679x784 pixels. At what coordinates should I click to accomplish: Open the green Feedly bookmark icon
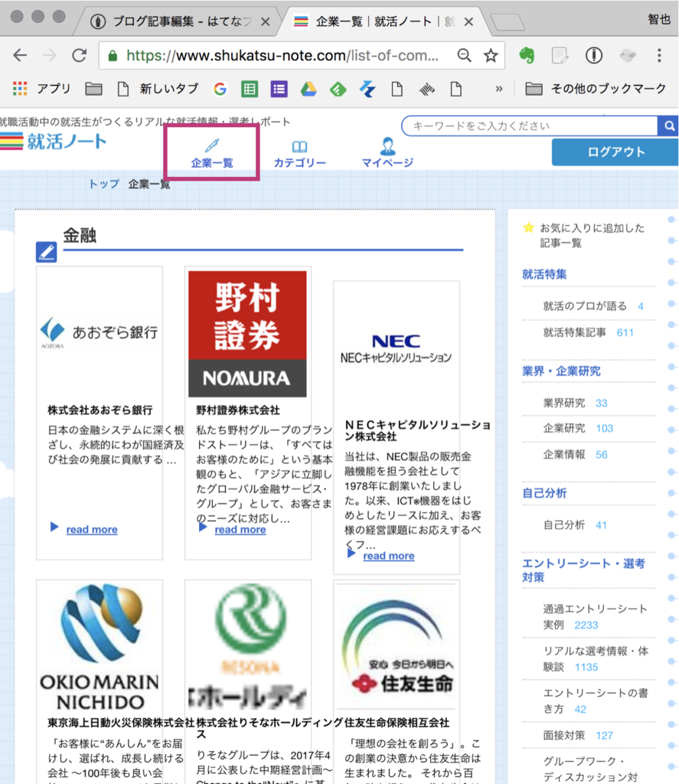tap(338, 89)
